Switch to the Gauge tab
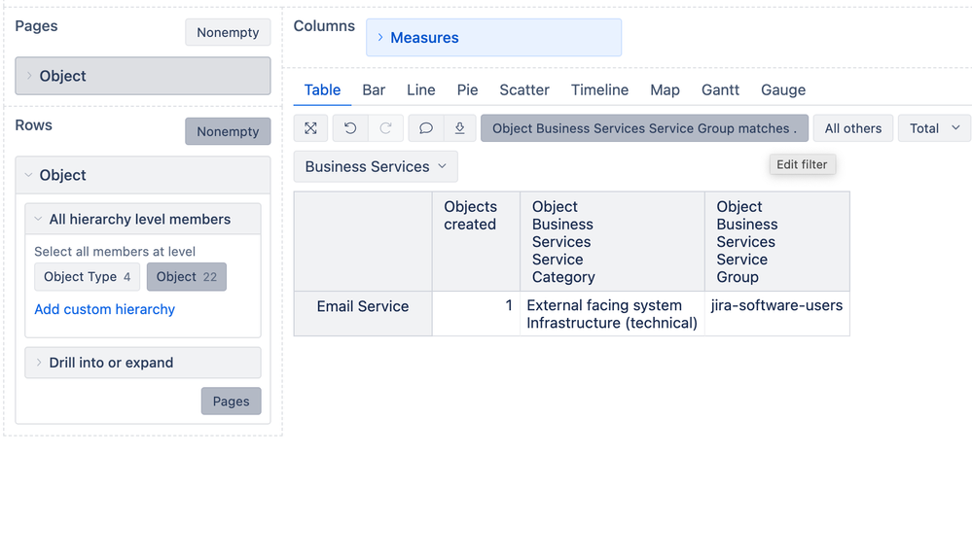This screenshot has width=972, height=560. (783, 89)
